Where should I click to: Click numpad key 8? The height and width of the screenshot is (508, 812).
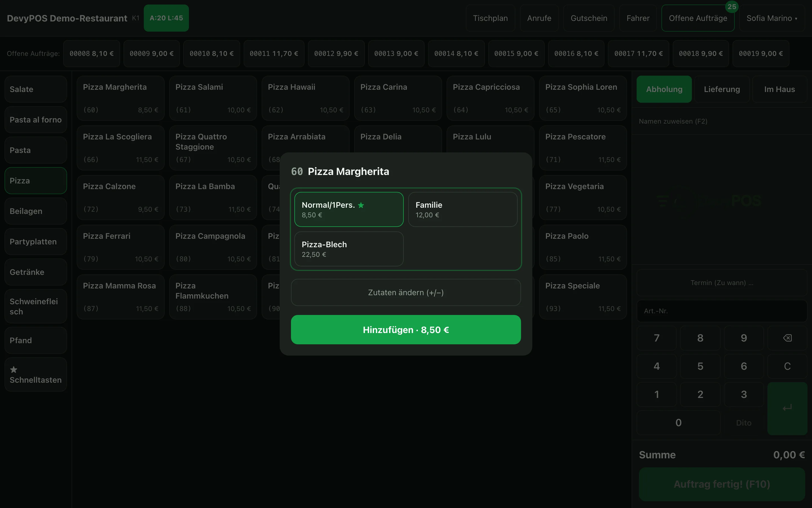click(700, 338)
